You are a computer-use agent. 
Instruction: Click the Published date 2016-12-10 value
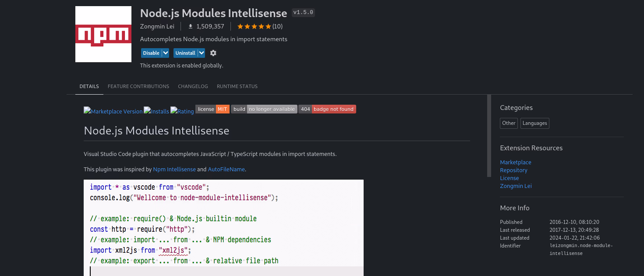(x=574, y=222)
